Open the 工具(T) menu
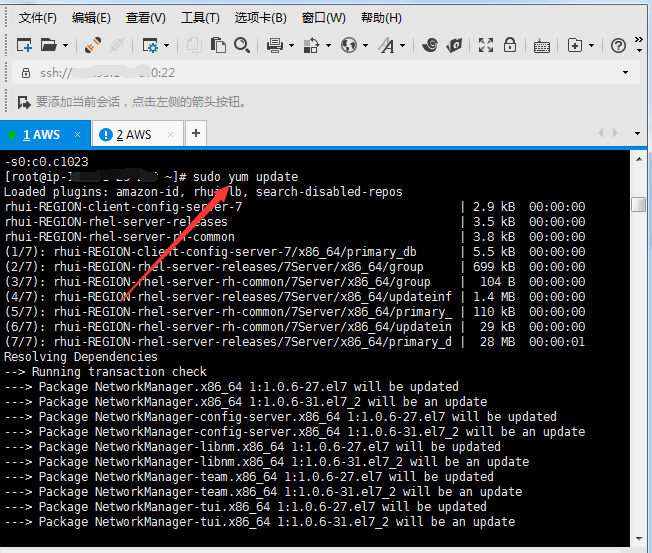 [x=200, y=18]
